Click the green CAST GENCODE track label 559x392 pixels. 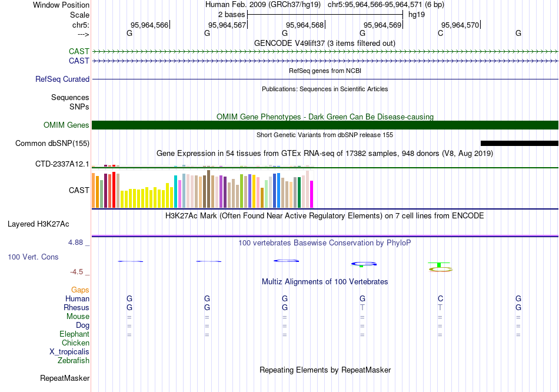coord(79,51)
